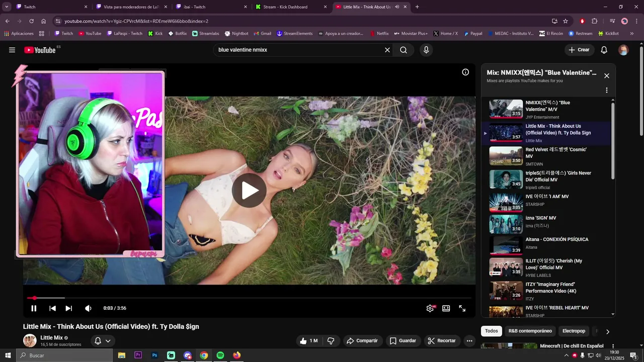Open a new browser tab
644x362 pixels.
(x=417, y=7)
